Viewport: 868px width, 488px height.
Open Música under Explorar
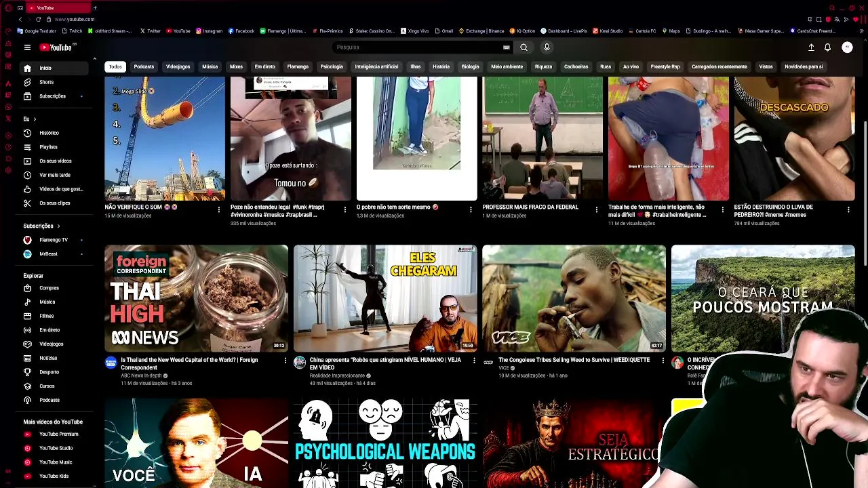[54, 302]
